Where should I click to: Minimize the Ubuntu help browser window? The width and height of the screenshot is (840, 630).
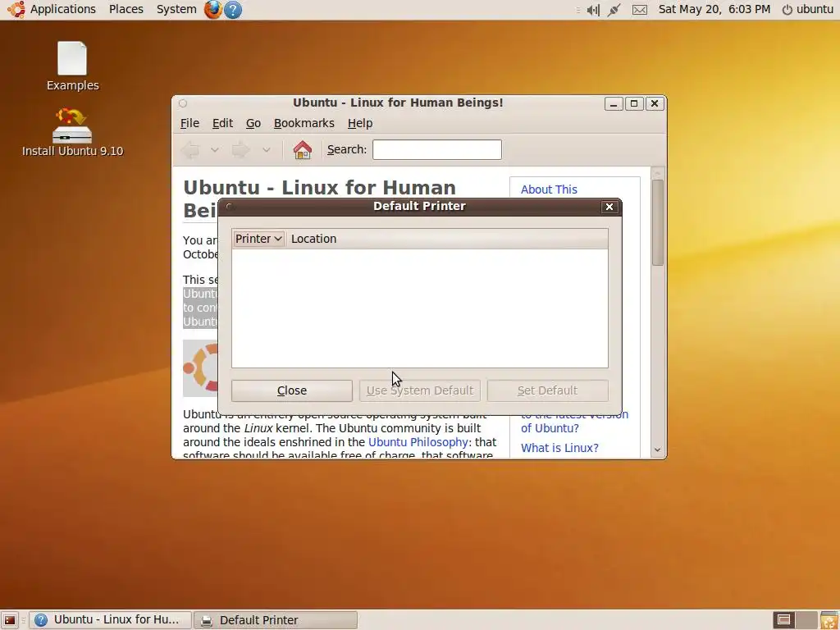point(614,103)
